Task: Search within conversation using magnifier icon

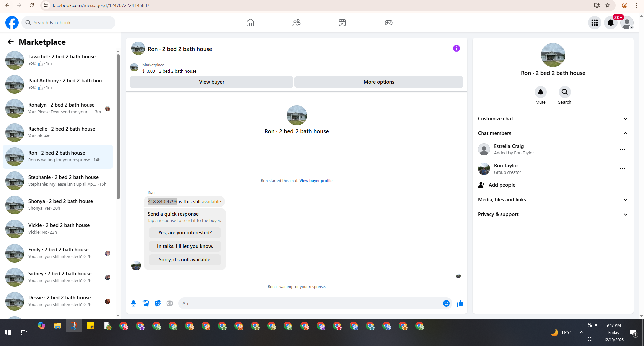Action: 565,92
